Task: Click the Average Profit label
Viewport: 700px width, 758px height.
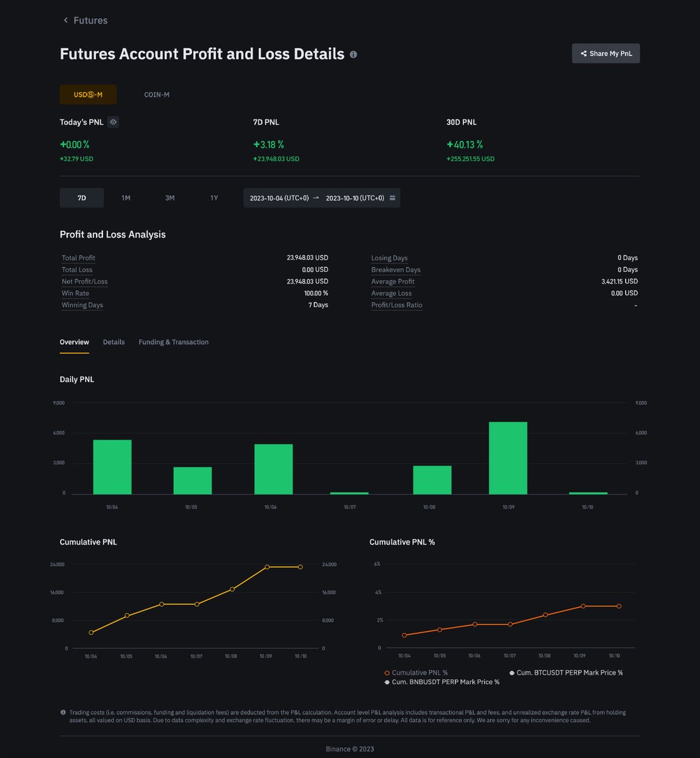Action: click(x=393, y=282)
